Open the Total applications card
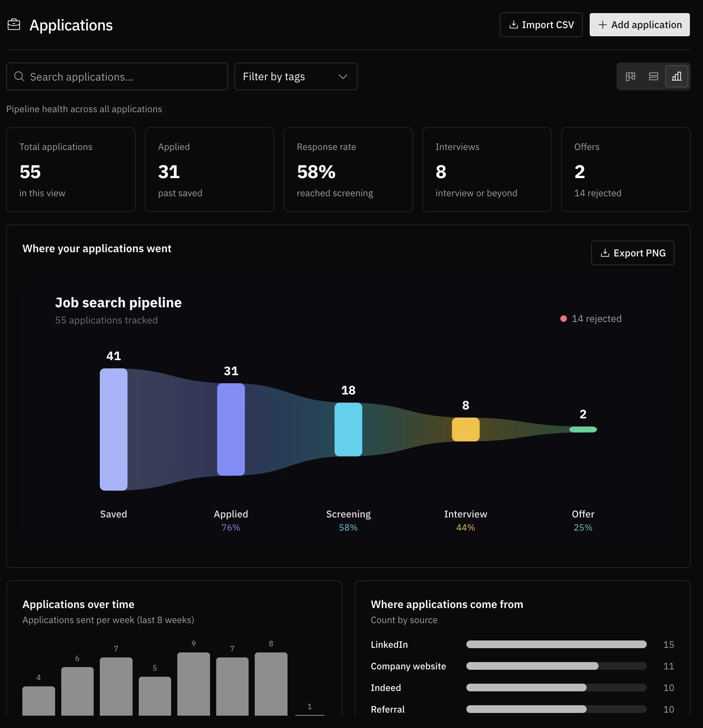 click(x=71, y=170)
